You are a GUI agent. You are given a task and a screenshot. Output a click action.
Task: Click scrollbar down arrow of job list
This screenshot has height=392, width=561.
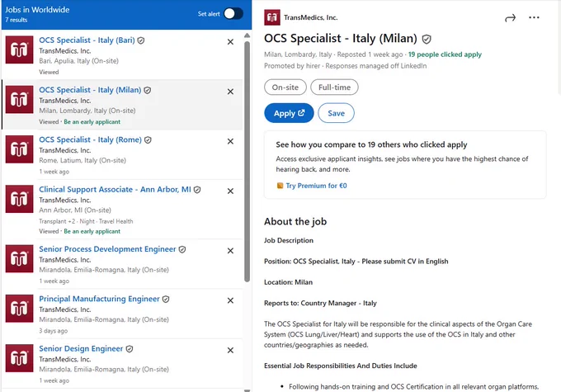coord(247,390)
